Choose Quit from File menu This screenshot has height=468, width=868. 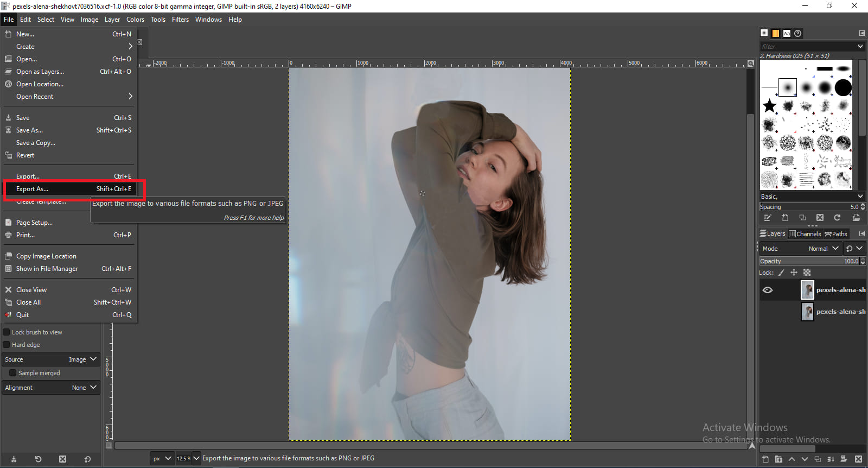pos(69,315)
